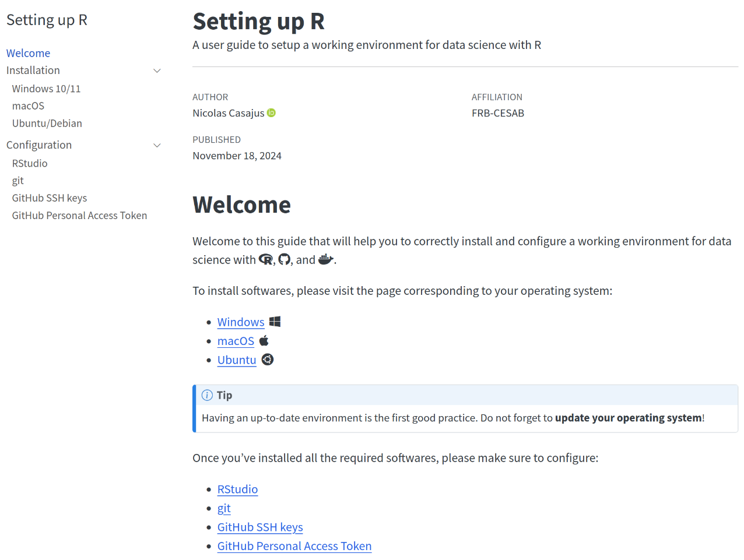This screenshot has width=744, height=560.
Task: Collapse the Configuration sidebar section chevron
Action: [157, 145]
